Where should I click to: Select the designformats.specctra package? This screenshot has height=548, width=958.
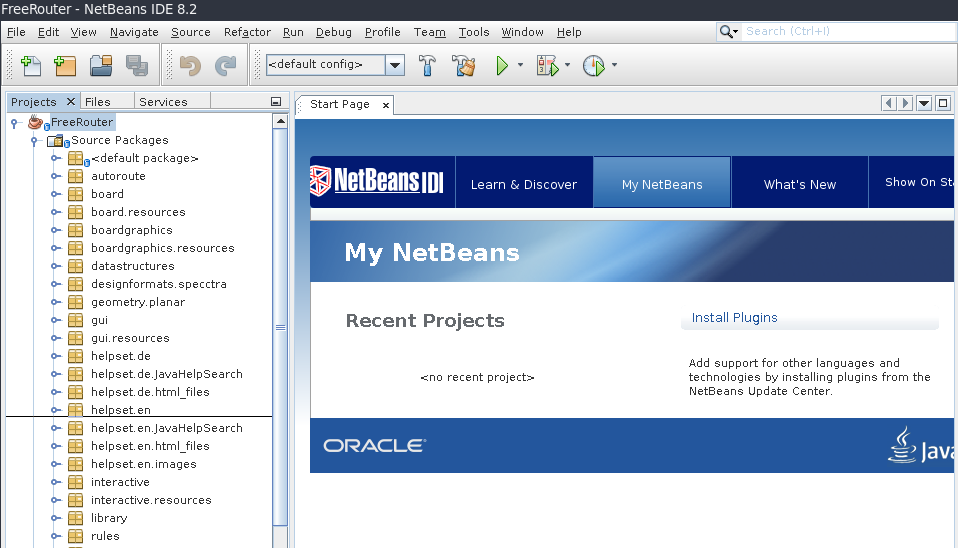point(159,284)
